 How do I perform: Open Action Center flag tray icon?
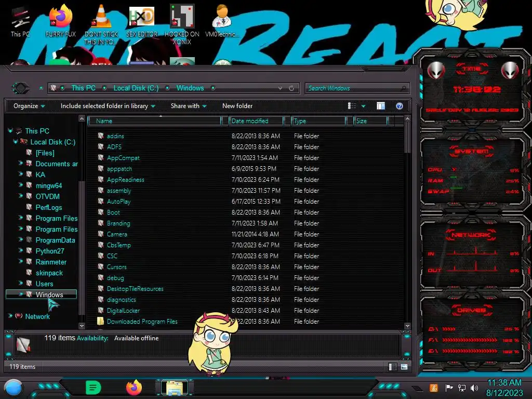click(x=449, y=388)
